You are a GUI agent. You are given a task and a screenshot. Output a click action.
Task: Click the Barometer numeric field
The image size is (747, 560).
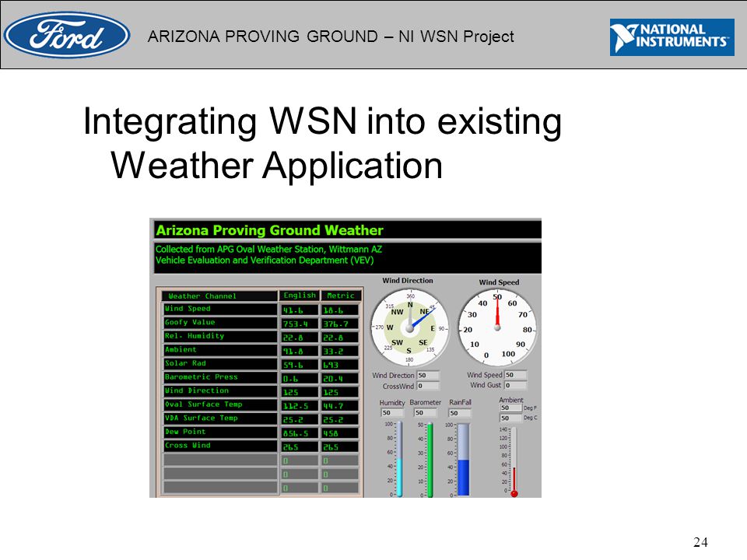(x=425, y=413)
